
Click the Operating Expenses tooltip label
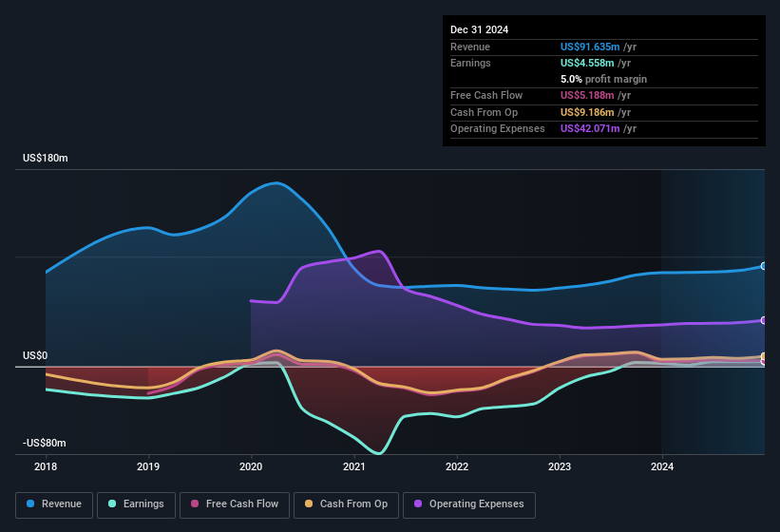point(497,129)
